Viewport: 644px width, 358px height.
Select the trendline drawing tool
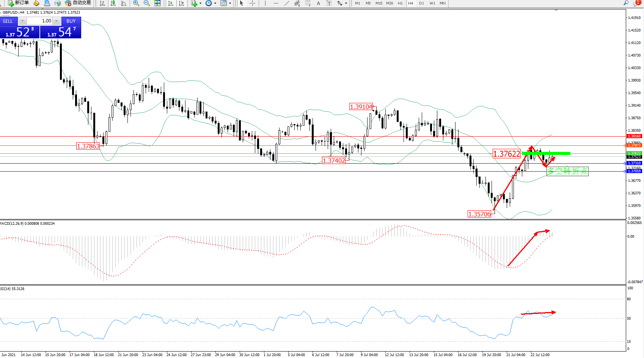[287, 3]
